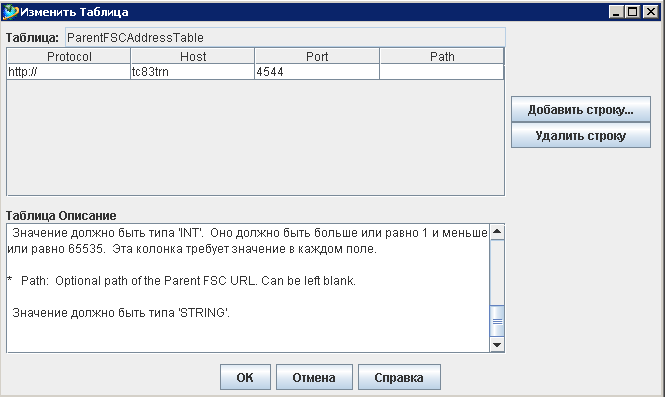Open help with the 'Справка' button

pos(399,377)
